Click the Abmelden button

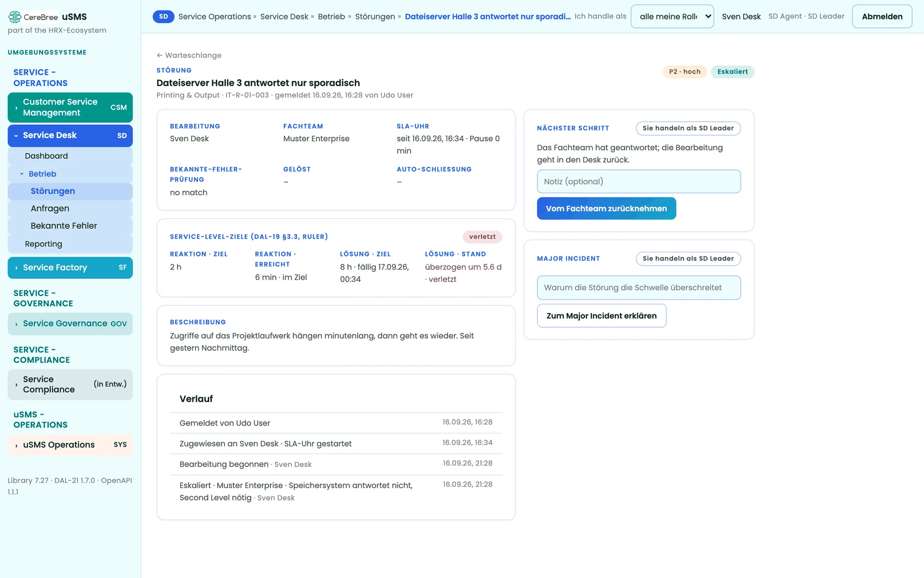[882, 16]
